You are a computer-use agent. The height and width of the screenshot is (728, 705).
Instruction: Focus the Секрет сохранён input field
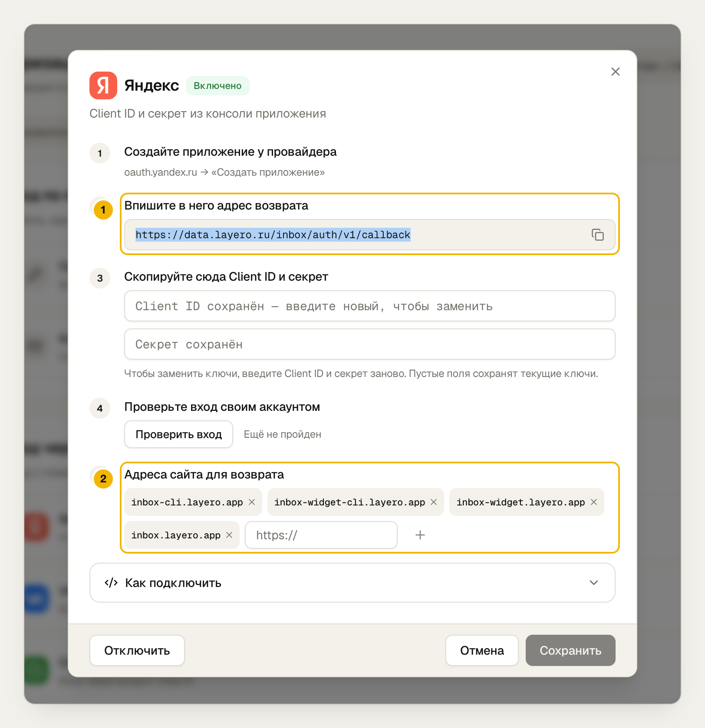370,344
